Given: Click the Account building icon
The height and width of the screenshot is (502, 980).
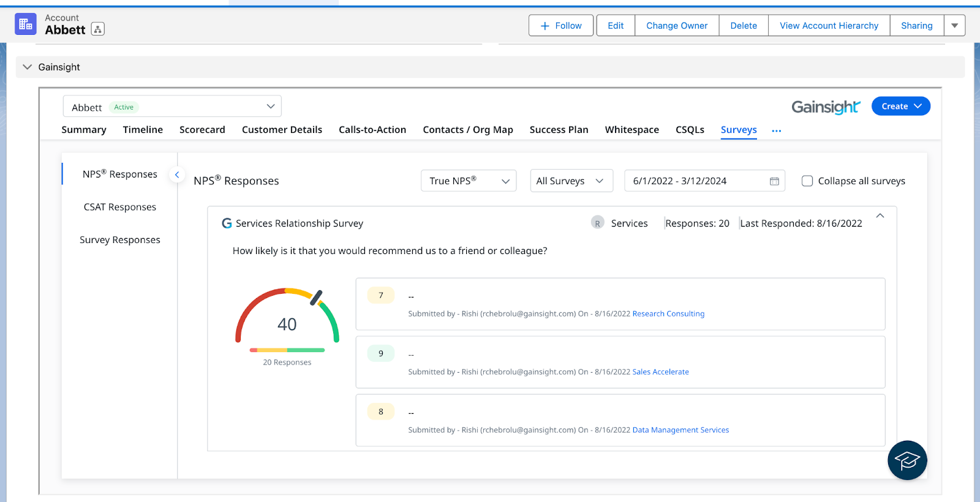Looking at the screenshot, I should coord(26,24).
